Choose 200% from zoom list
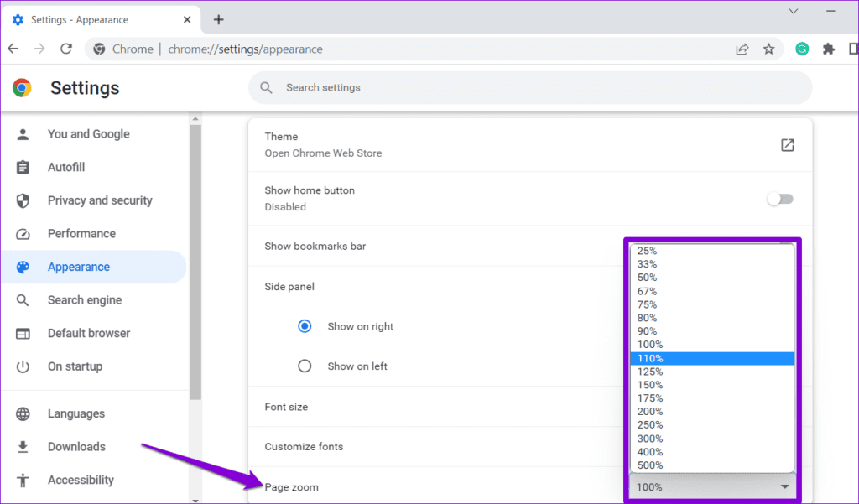 pyautogui.click(x=712, y=412)
